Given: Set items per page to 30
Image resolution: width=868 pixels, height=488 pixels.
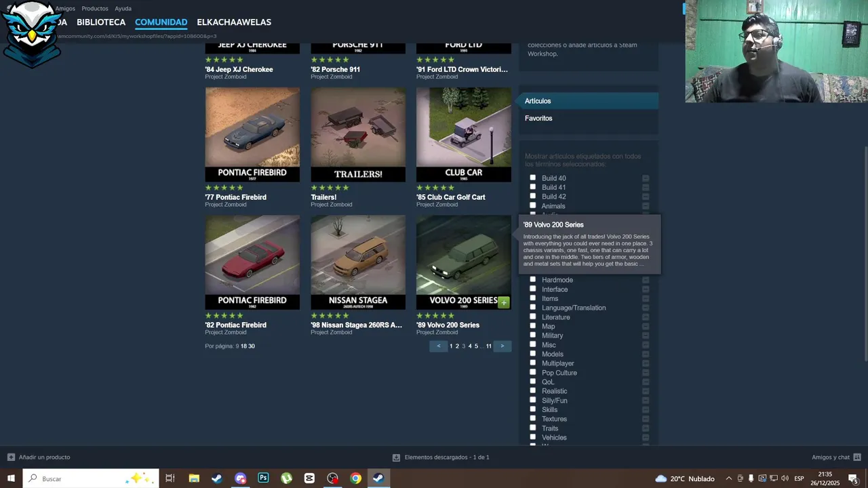Looking at the screenshot, I should pos(252,346).
